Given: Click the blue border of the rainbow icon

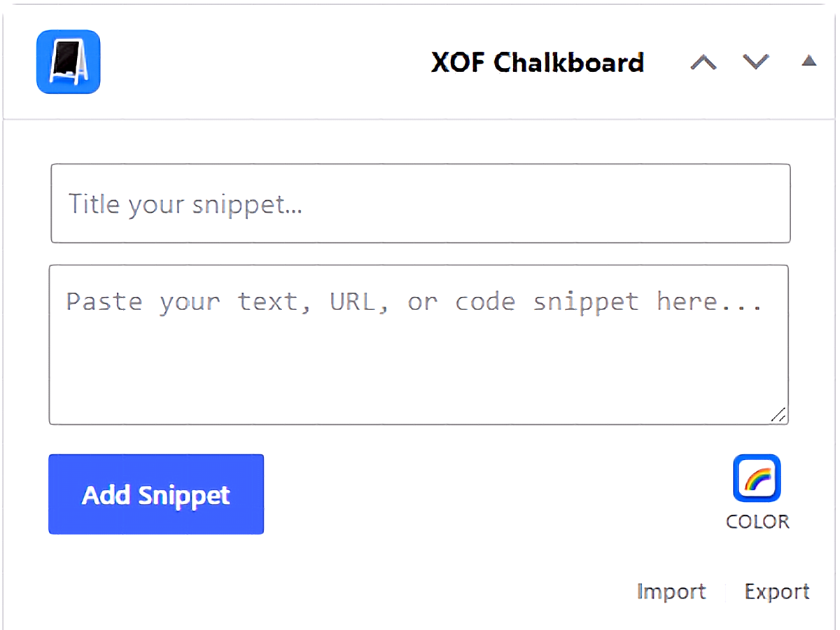Looking at the screenshot, I should [x=736, y=478].
